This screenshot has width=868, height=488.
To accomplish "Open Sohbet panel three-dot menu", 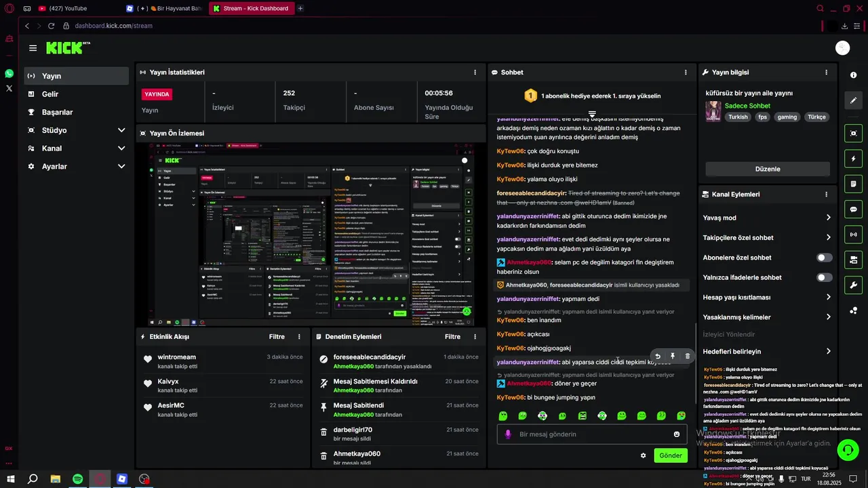I will (686, 72).
